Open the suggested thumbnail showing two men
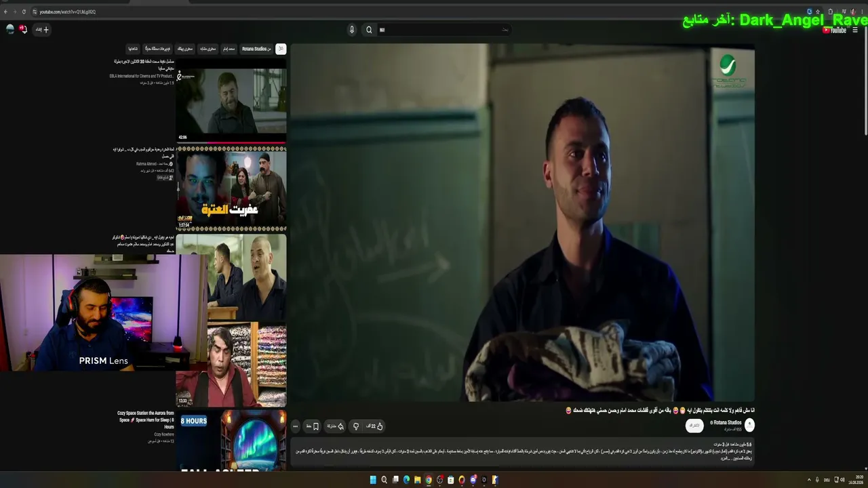This screenshot has width=868, height=488. pyautogui.click(x=247, y=278)
